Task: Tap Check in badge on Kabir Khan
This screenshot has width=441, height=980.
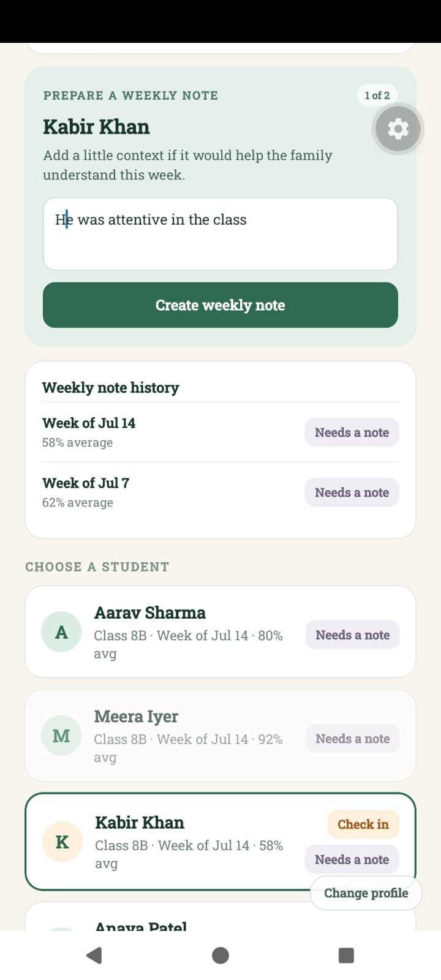Action: pyautogui.click(x=363, y=824)
